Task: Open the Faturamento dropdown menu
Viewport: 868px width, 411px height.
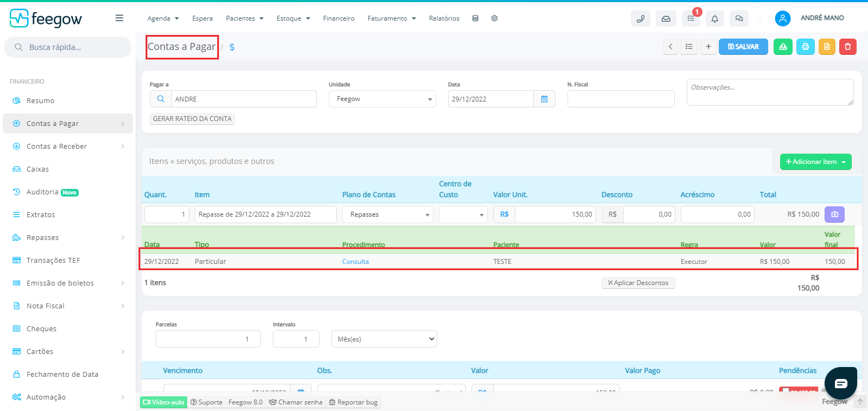Action: 392,18
